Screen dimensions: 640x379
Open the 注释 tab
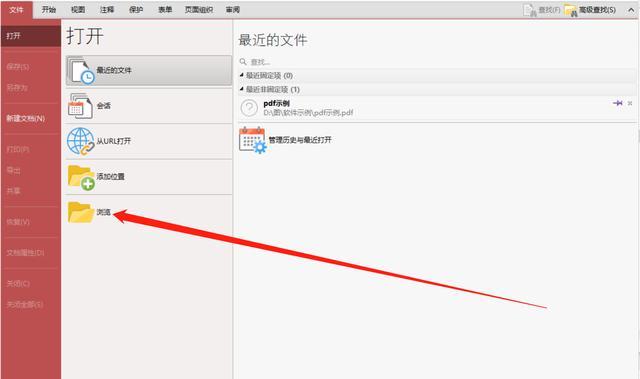(x=107, y=9)
